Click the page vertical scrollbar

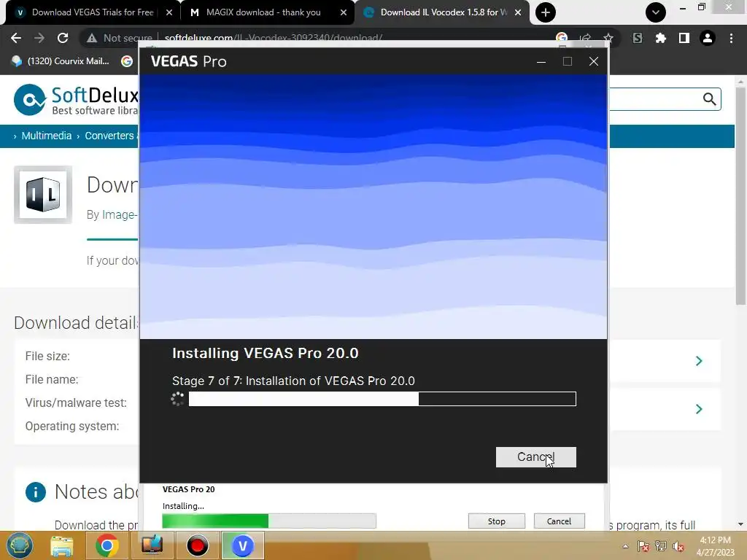(x=740, y=196)
